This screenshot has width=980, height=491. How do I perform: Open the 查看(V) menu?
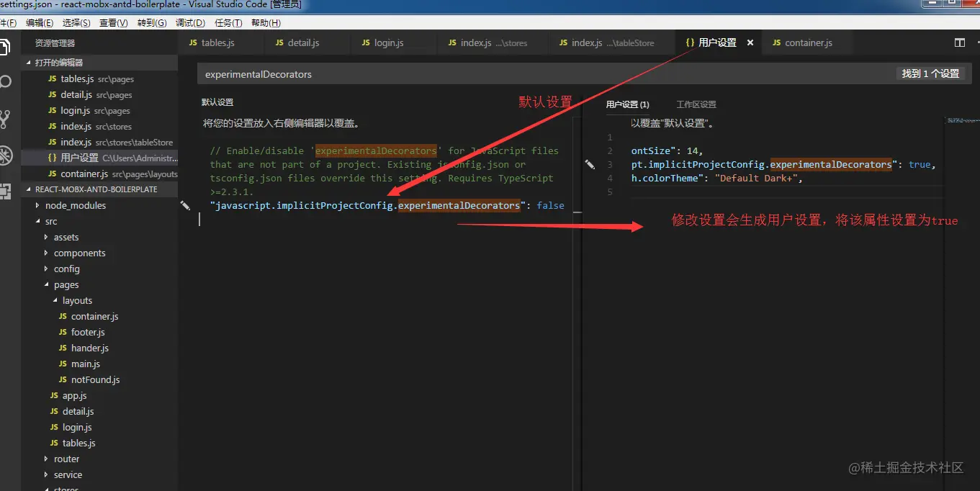point(114,23)
